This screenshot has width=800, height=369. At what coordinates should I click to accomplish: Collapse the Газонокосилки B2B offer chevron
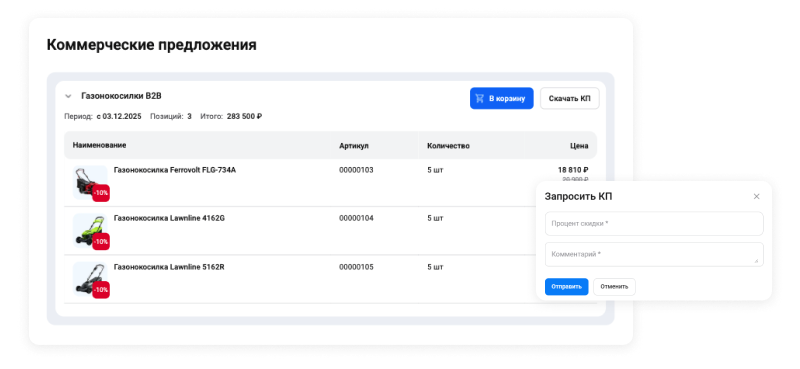(68, 96)
